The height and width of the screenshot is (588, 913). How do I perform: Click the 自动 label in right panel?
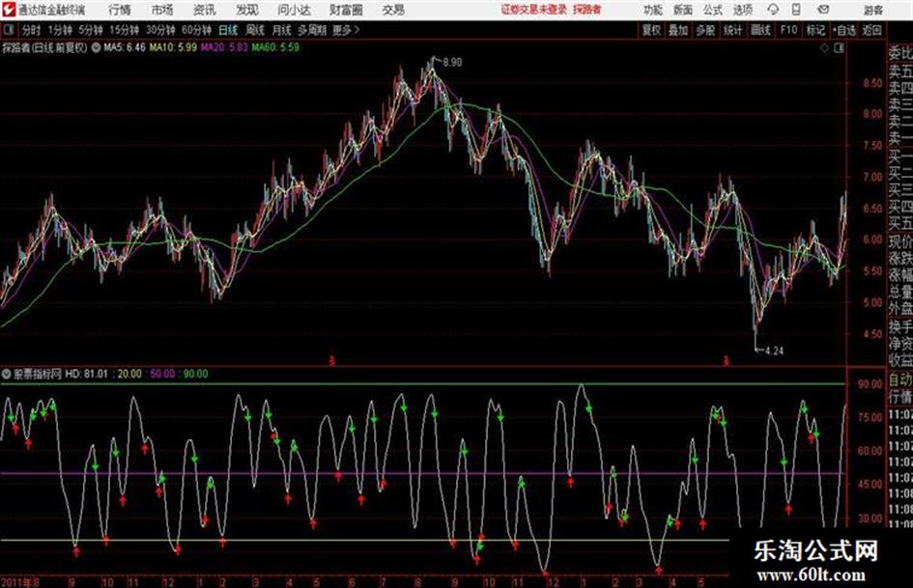click(899, 380)
